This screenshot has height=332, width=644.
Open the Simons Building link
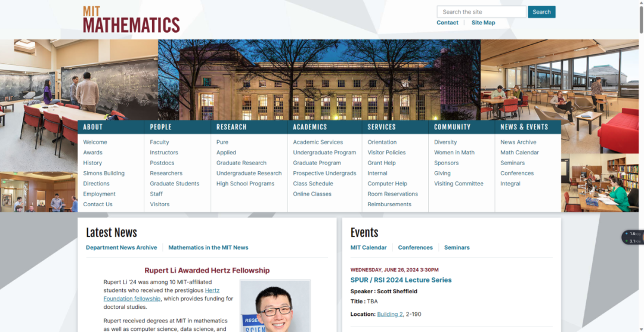tap(104, 173)
